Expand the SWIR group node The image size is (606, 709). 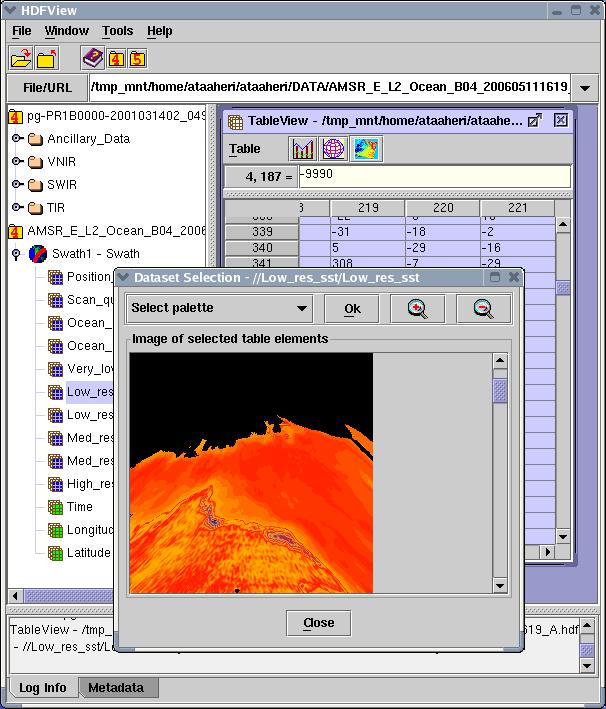[17, 185]
